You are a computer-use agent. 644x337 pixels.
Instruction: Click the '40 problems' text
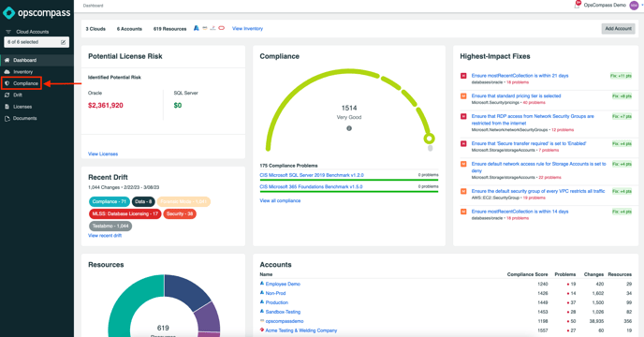[534, 102]
